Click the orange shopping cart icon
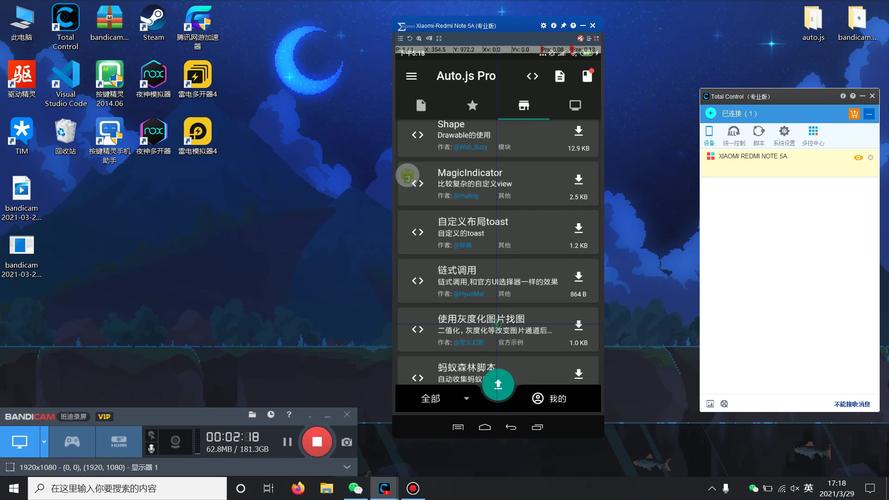The width and height of the screenshot is (889, 500). coord(854,113)
